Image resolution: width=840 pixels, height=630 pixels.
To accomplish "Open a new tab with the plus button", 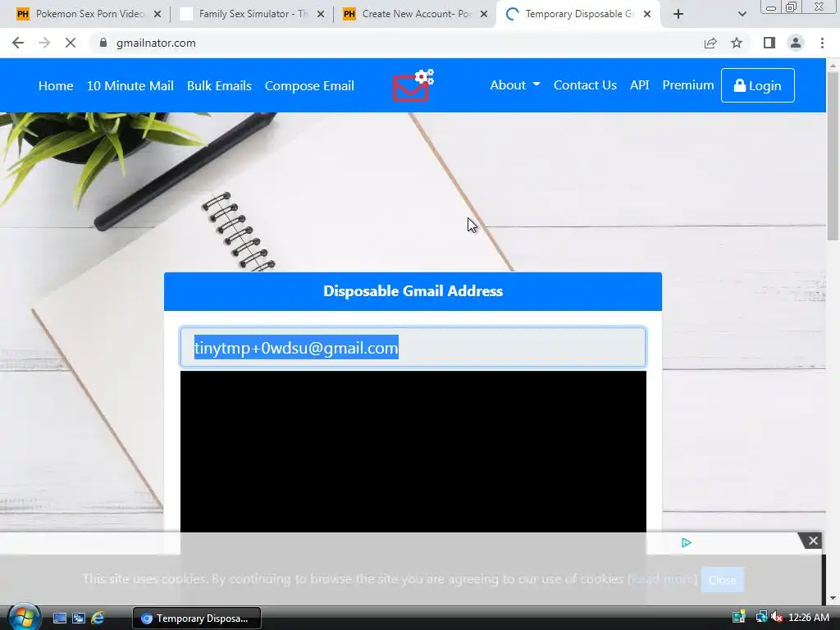I will 678,14.
